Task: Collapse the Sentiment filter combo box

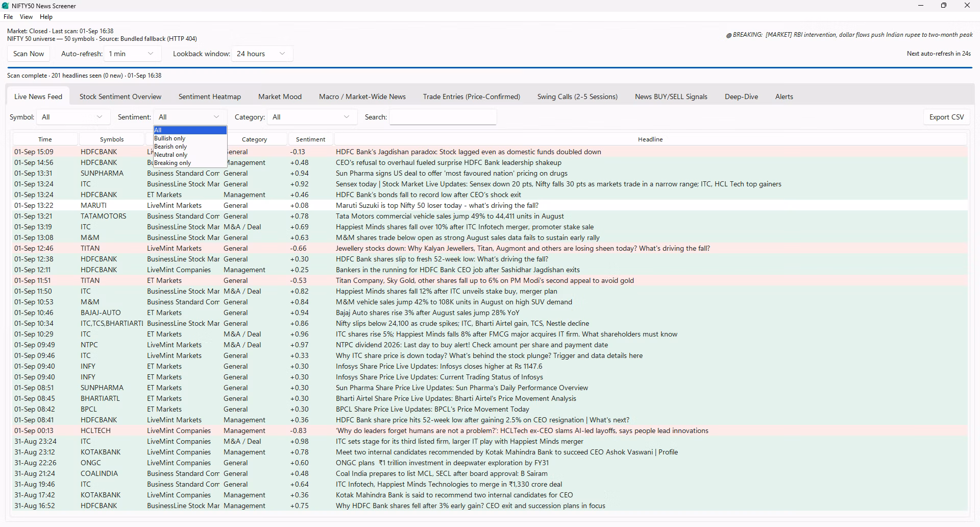Action: pyautogui.click(x=190, y=117)
